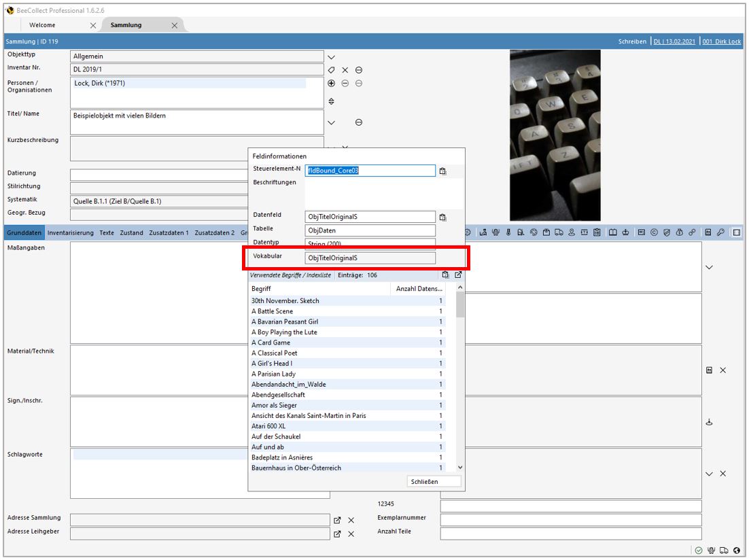Click the 001_Dirk Lock user link
Screen dimensions: 749x560
click(722, 41)
